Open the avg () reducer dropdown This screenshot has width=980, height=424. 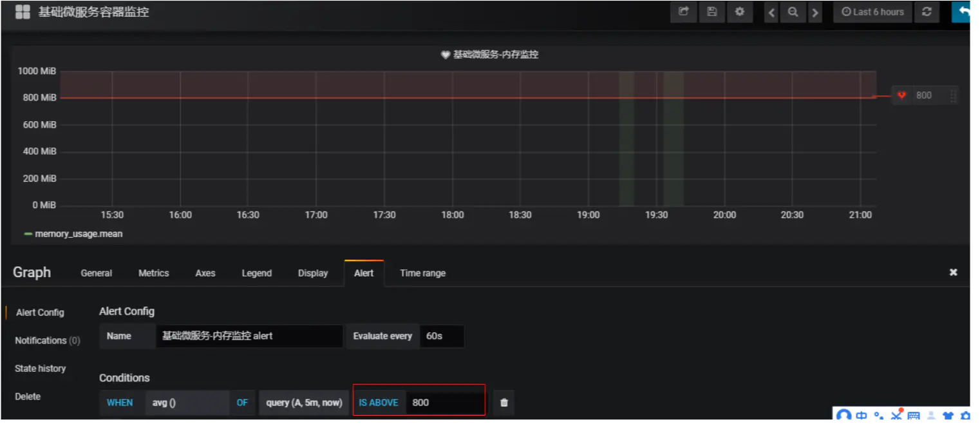pyautogui.click(x=187, y=402)
